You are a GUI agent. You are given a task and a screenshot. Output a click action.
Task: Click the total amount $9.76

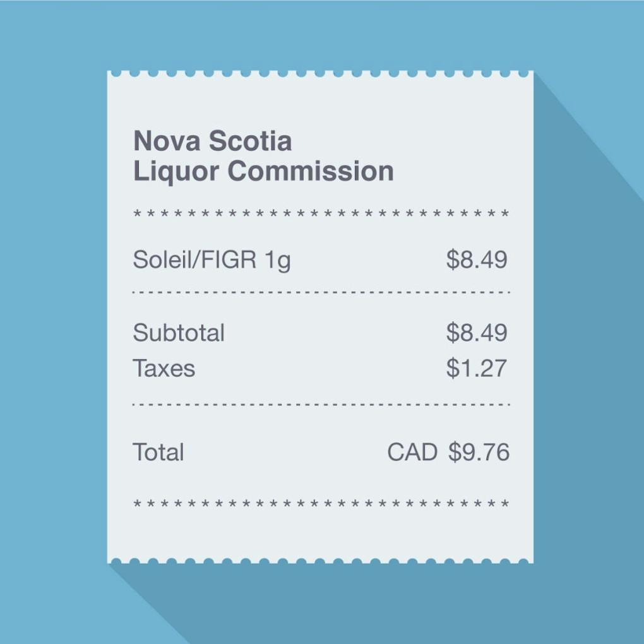(x=479, y=452)
